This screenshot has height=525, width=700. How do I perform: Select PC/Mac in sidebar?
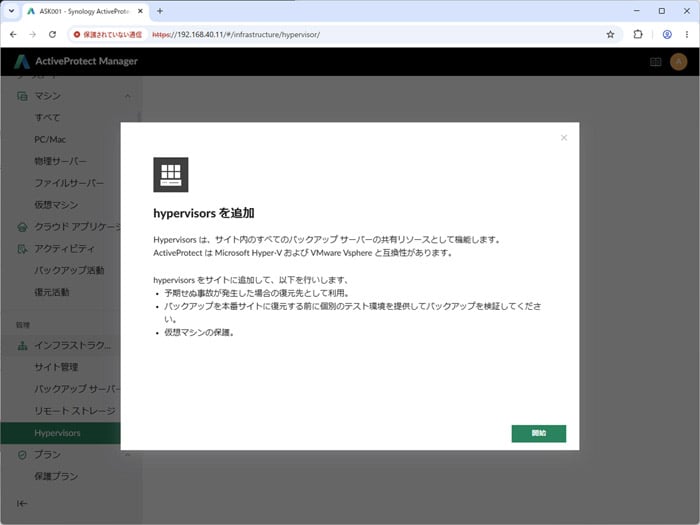pos(50,139)
